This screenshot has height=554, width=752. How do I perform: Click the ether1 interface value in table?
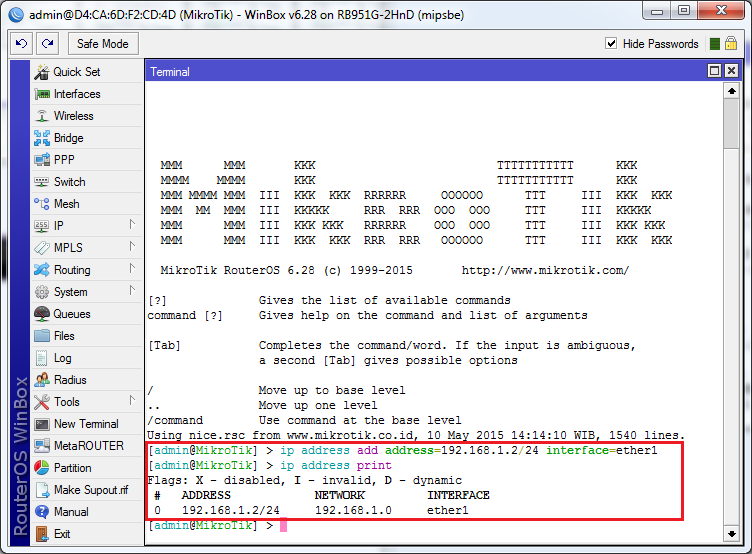447,510
